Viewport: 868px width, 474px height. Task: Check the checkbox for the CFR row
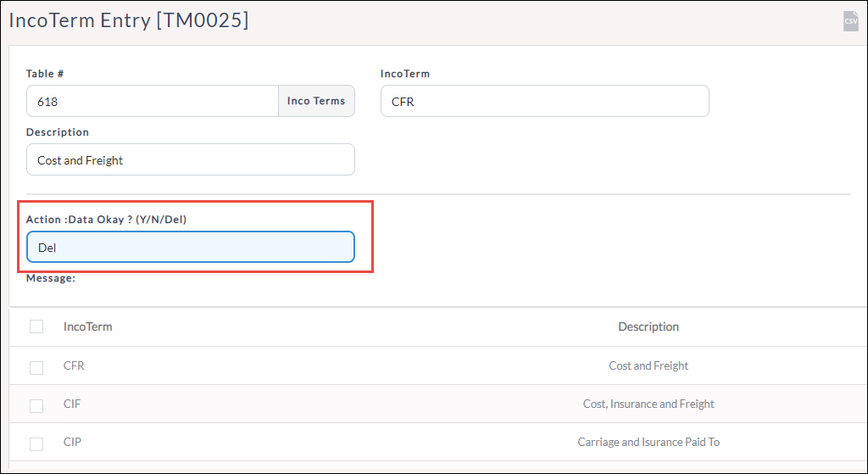click(x=36, y=367)
